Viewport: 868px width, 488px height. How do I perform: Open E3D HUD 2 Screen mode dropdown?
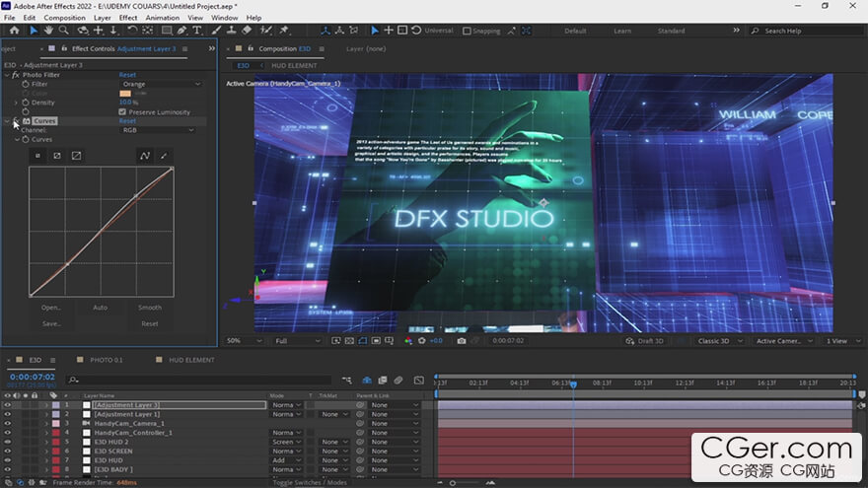tap(286, 442)
